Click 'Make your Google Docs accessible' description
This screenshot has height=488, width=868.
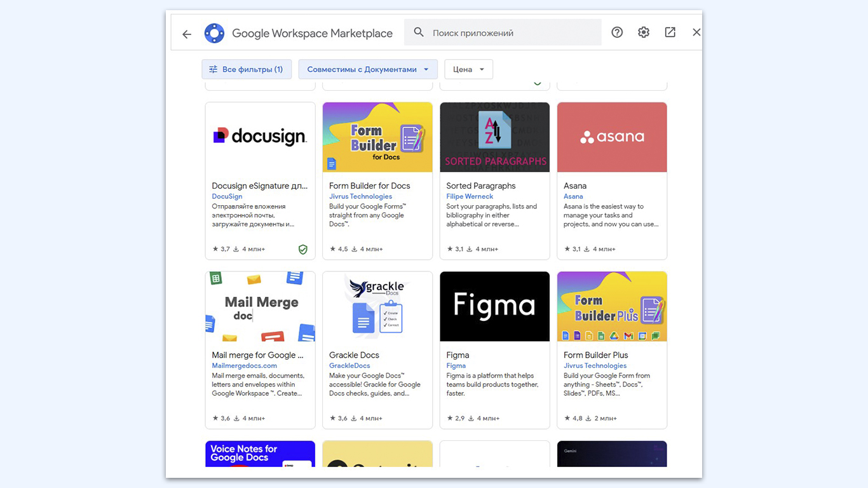(x=374, y=384)
